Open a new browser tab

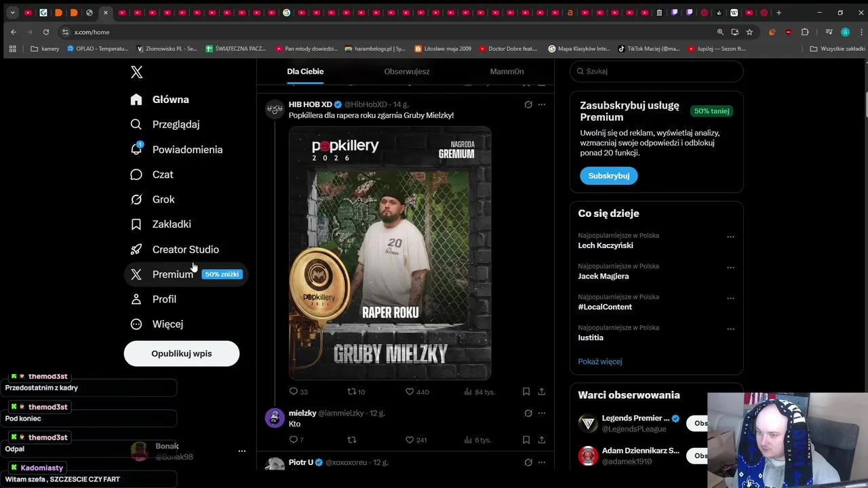click(x=778, y=12)
